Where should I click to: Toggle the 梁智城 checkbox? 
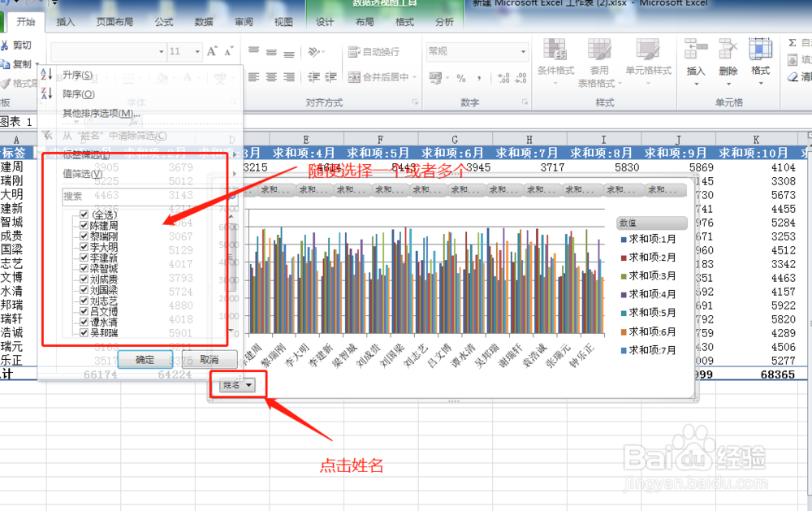(84, 268)
